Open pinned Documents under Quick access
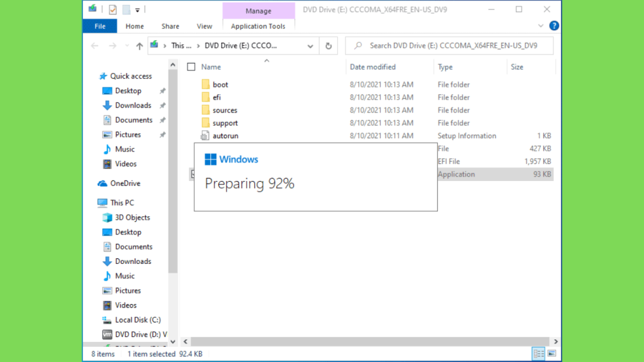 (133, 120)
